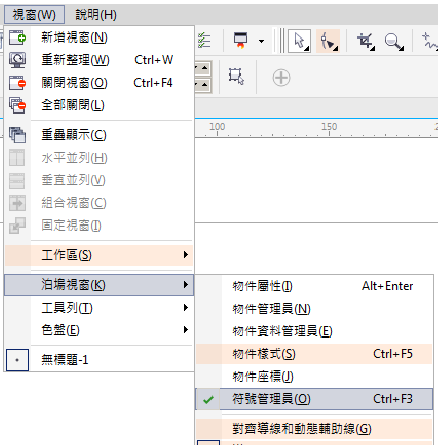Open the dropdown arrow next to launcher icon

tap(262, 41)
